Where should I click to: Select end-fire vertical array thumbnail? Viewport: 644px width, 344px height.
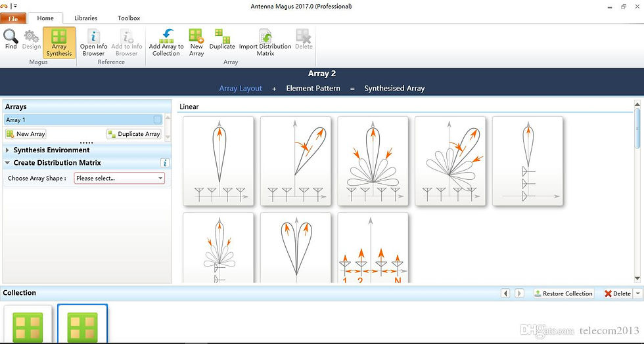(x=527, y=161)
